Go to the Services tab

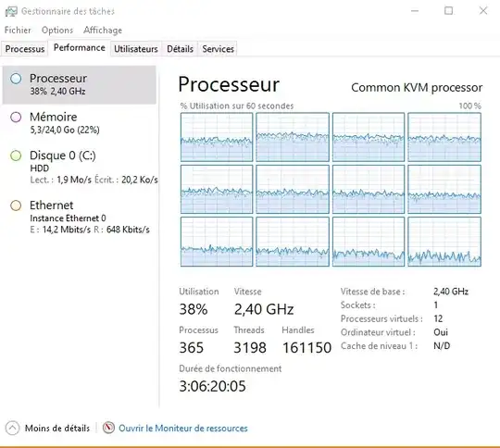coord(218,49)
